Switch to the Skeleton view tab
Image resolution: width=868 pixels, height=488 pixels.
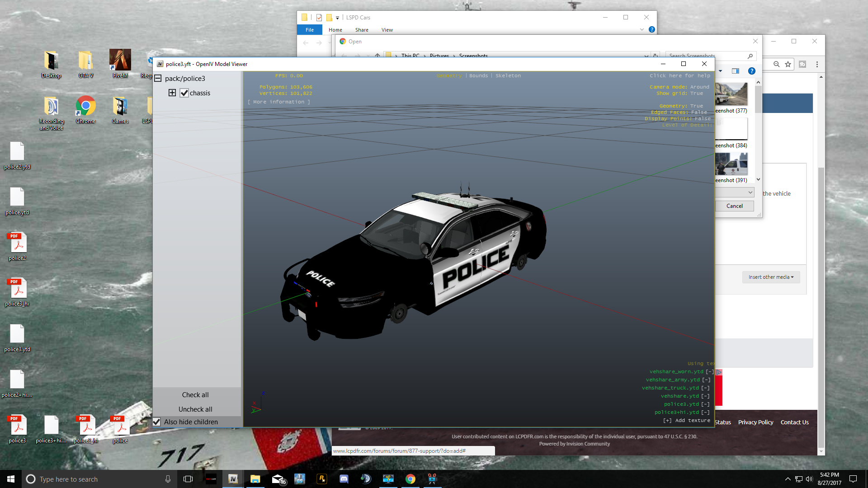[x=508, y=75]
